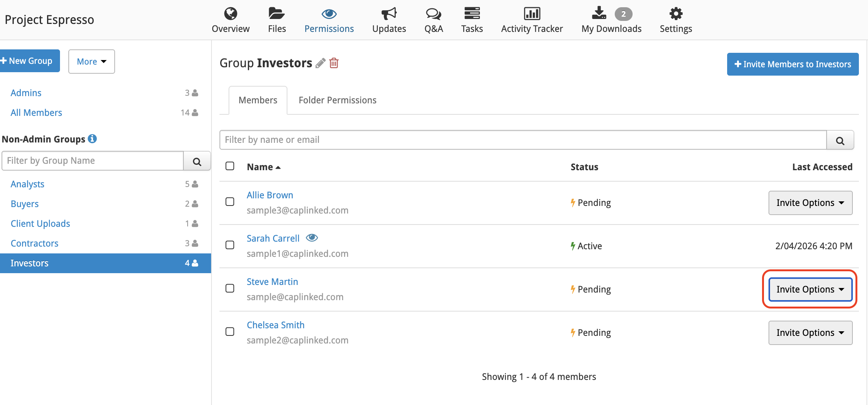
Task: Click the member filter search magnifier button
Action: click(840, 140)
